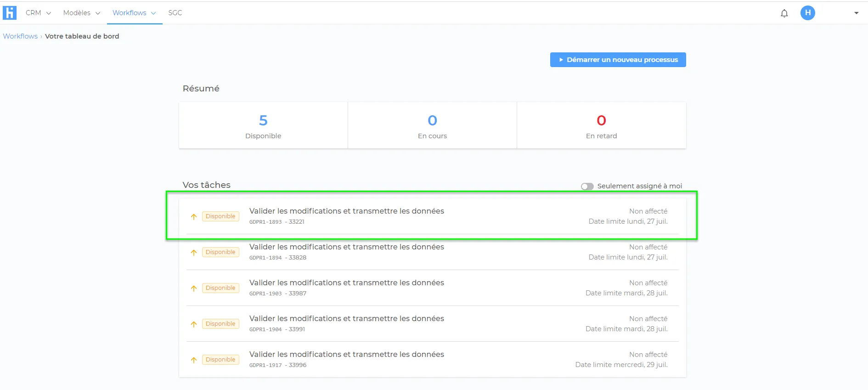Click 'GDPR1-1893 - 33221' reference text

[x=277, y=222]
